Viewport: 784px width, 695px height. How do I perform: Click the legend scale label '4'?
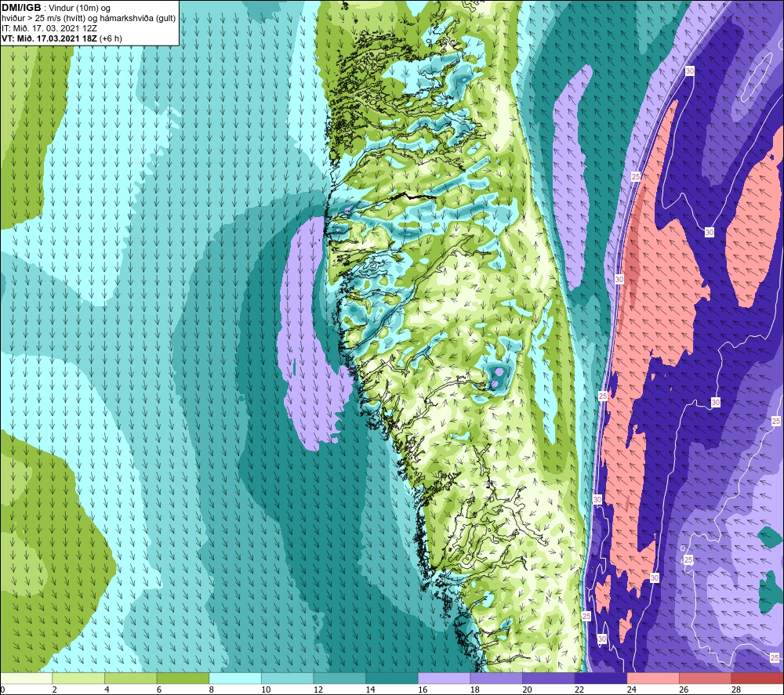tap(107, 690)
